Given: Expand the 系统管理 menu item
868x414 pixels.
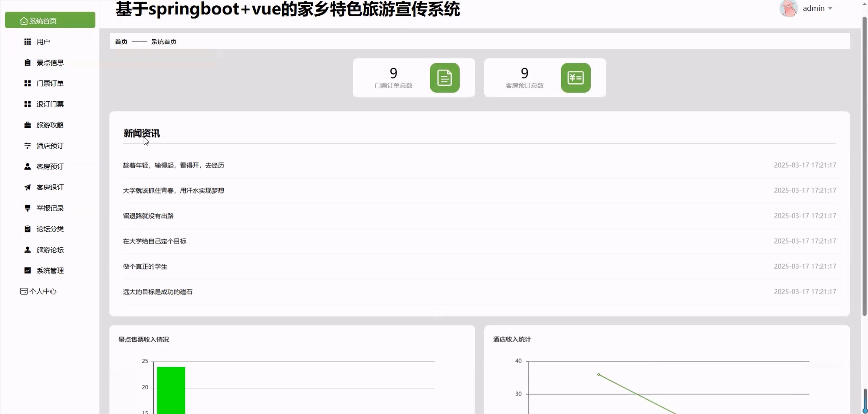Looking at the screenshot, I should (x=50, y=271).
